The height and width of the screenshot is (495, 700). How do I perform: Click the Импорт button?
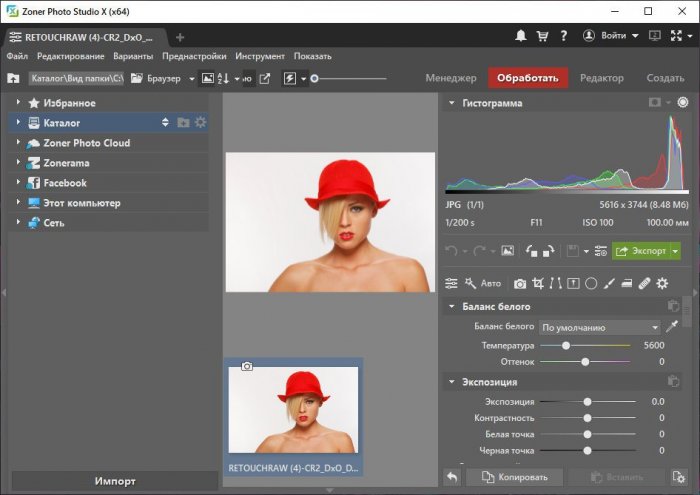[115, 480]
